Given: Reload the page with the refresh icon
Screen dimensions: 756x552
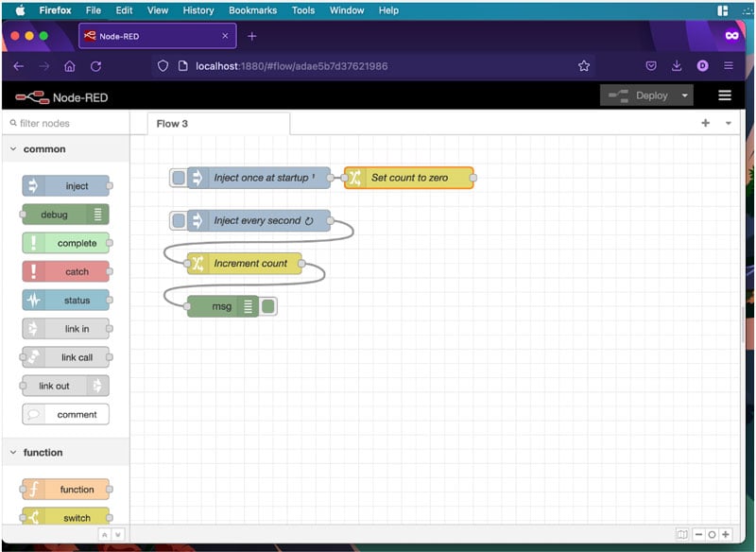Looking at the screenshot, I should [95, 66].
